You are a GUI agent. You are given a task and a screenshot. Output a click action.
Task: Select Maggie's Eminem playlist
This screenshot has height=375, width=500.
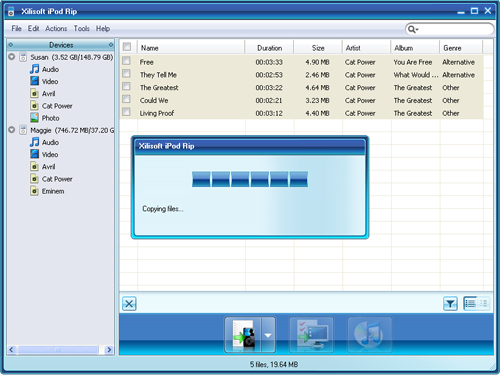click(47, 191)
